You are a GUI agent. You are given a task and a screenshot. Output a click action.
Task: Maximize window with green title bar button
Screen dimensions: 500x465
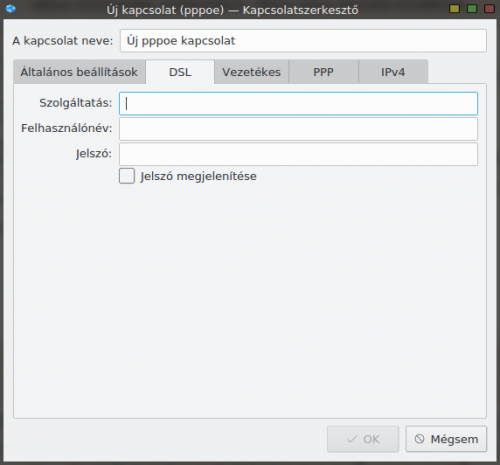pos(472,8)
